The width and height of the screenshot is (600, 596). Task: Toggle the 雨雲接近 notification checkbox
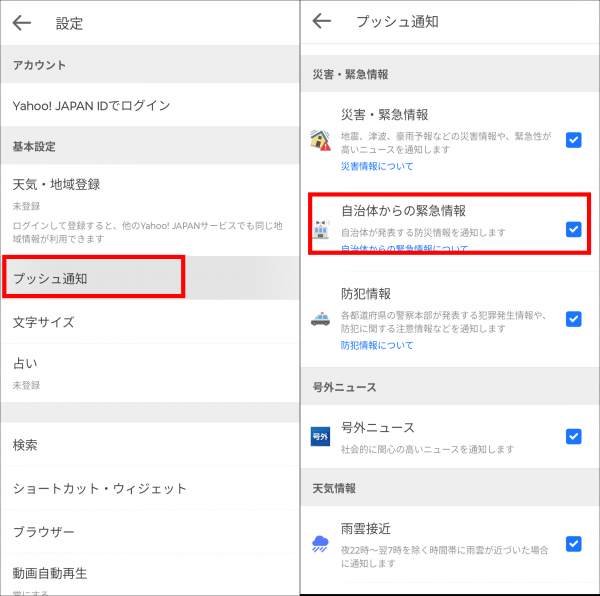(x=574, y=544)
